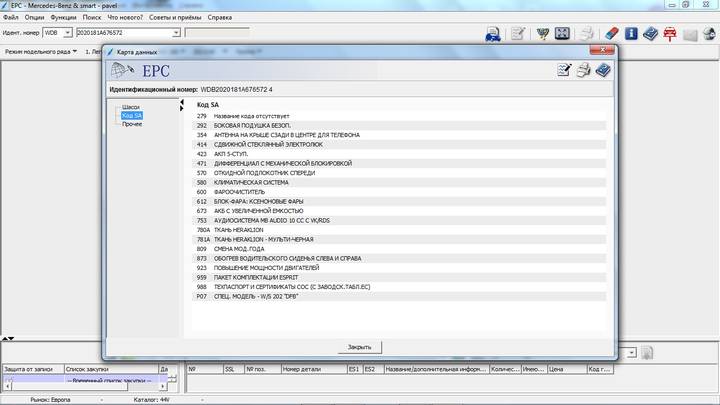Viewport: 720px width, 405px height.
Task: Close the Карта данных dialog with red X
Action: (x=602, y=50)
